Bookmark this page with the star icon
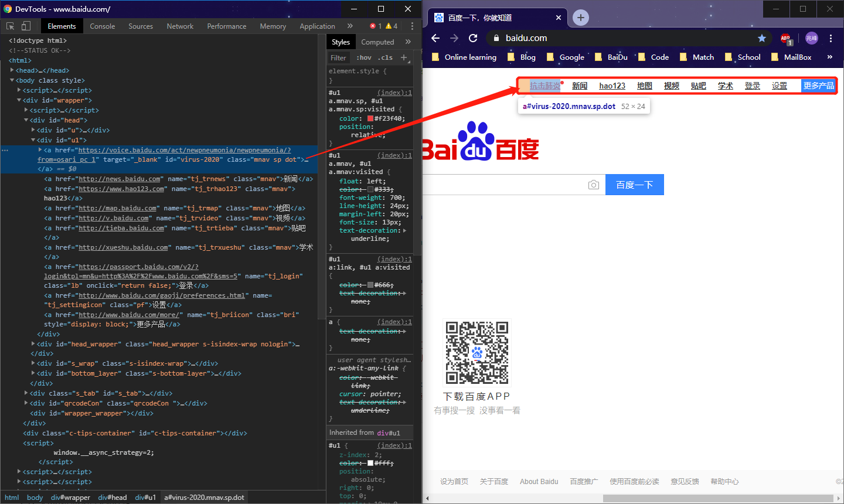Image resolution: width=844 pixels, height=504 pixels. pos(762,38)
